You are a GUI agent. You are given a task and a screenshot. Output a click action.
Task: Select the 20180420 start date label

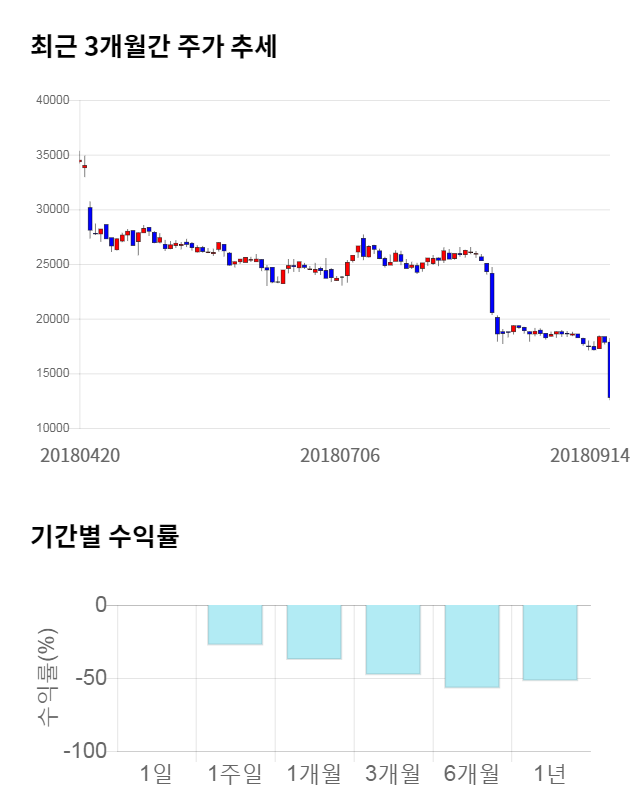(80, 455)
